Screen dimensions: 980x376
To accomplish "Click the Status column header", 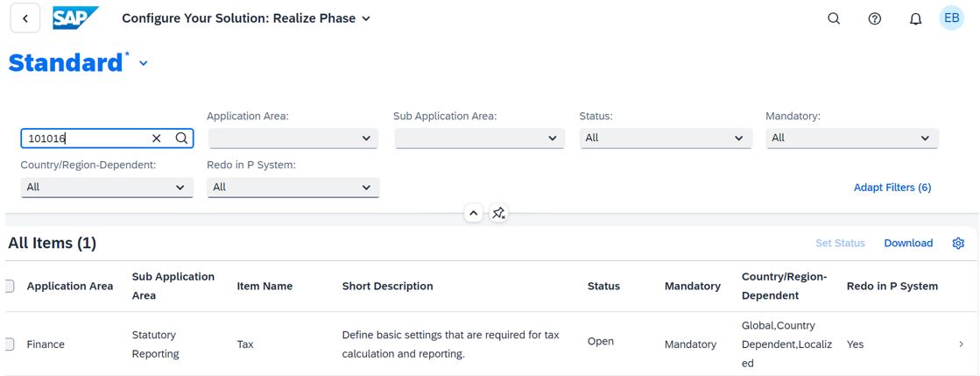I will pyautogui.click(x=603, y=286).
